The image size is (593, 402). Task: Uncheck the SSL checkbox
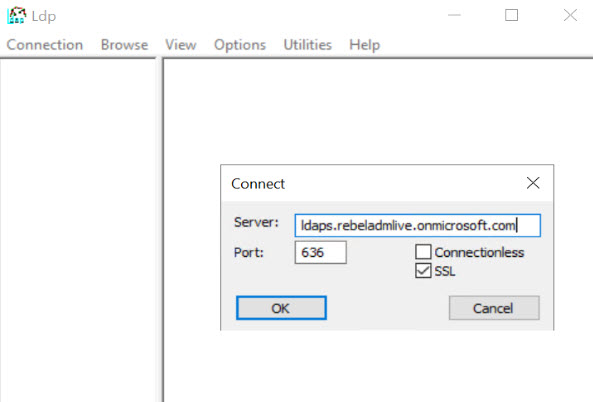[x=423, y=271]
